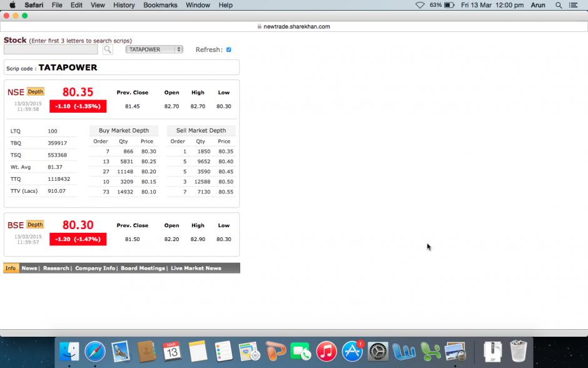Open Notification Center icon
This screenshot has width=588, height=368.
(573, 5)
